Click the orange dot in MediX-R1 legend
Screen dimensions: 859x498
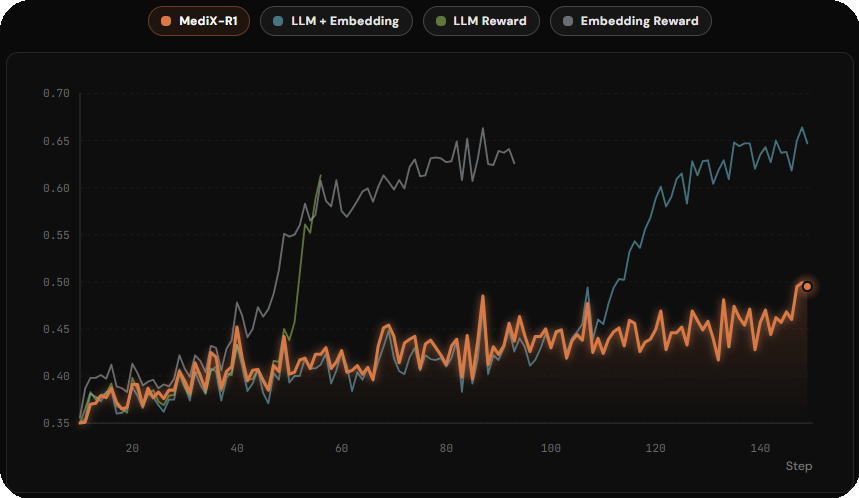(x=166, y=21)
